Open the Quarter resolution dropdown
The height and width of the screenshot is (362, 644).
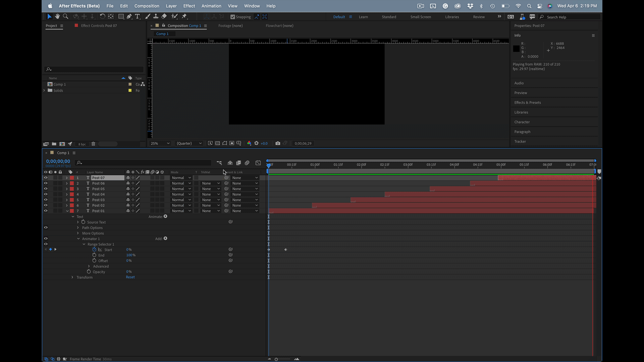pyautogui.click(x=189, y=143)
